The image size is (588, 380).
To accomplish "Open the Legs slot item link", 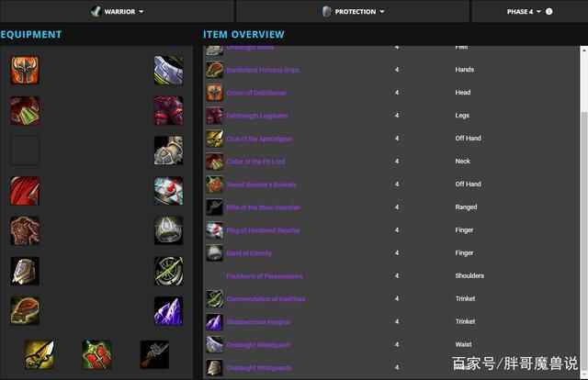I will pos(257,116).
